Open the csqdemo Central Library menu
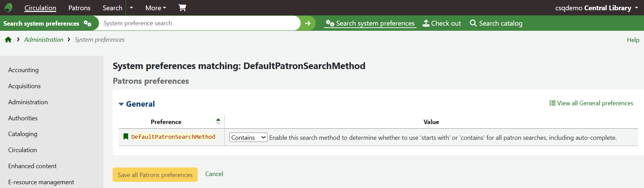This screenshot has height=188, width=644. [x=596, y=8]
